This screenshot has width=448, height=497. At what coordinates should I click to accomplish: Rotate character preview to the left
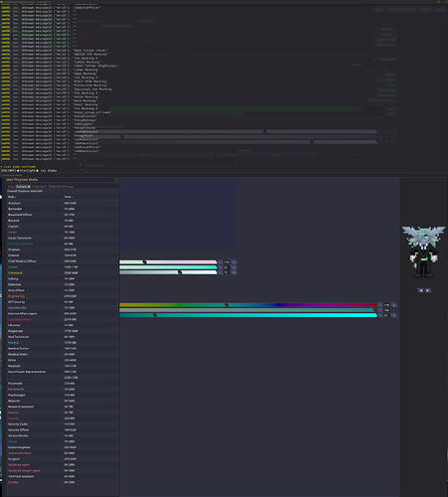[x=420, y=290]
